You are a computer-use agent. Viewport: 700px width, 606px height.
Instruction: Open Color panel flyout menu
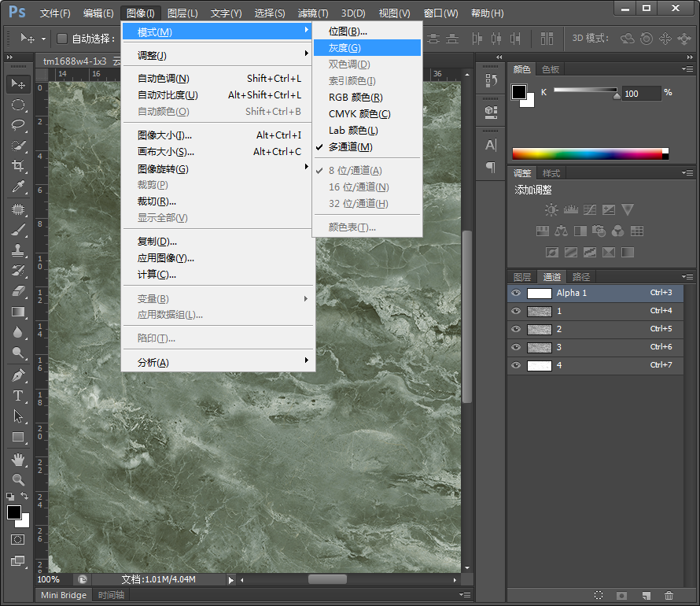pos(687,68)
